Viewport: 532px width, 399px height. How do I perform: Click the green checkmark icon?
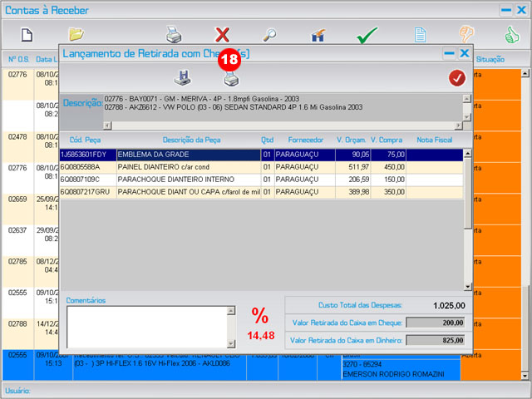click(367, 35)
